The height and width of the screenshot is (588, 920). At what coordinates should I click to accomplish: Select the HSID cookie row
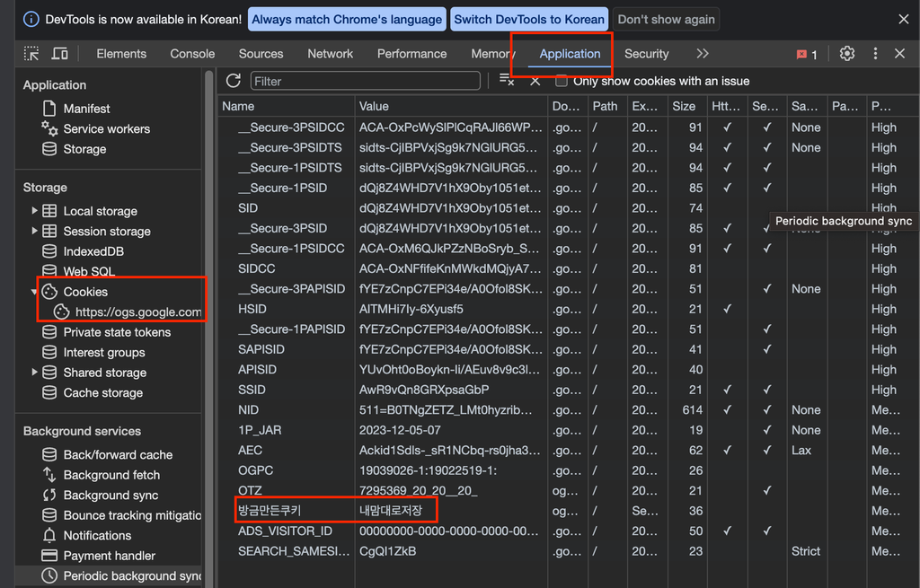[568, 309]
